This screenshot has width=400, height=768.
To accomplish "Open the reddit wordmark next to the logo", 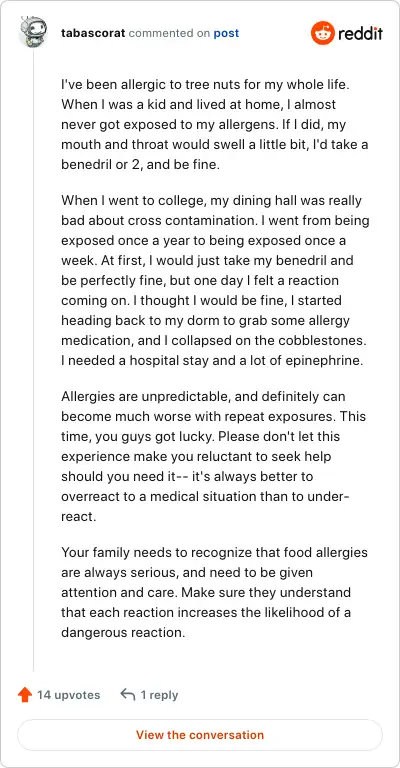I will [x=360, y=33].
